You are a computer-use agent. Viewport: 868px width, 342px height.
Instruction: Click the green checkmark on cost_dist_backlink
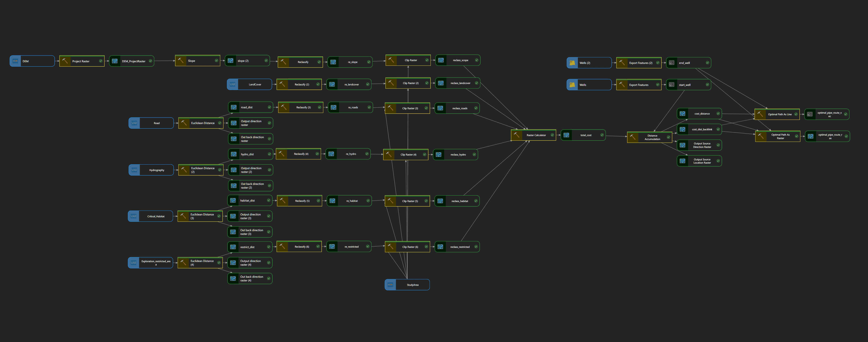(718, 129)
